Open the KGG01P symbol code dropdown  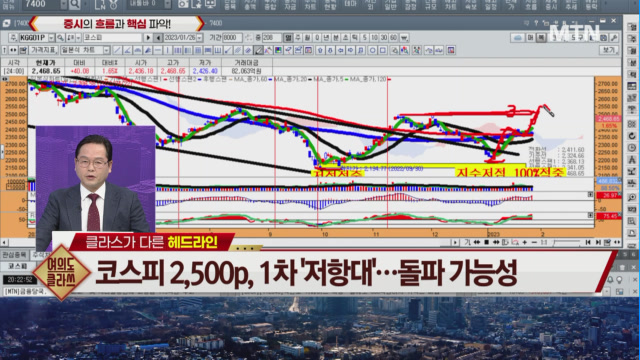tap(51, 38)
